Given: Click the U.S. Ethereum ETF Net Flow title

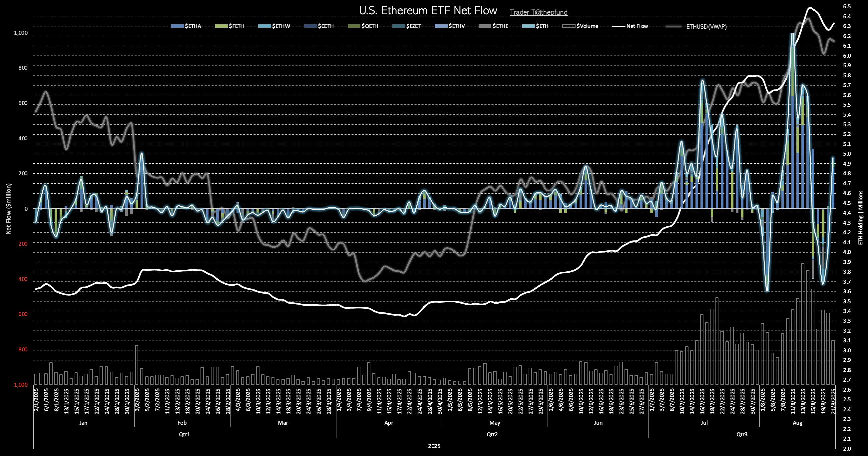Looking at the screenshot, I should 428,10.
